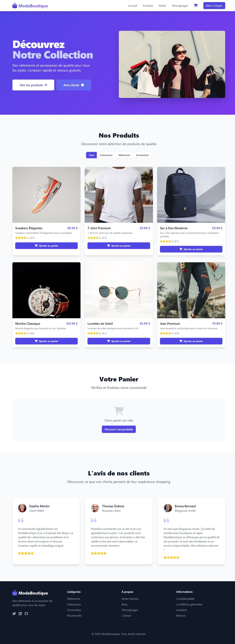Screen dimensions: 235x644
Task: Click the empty cart icon in Votre Panier
Action: 119,411
